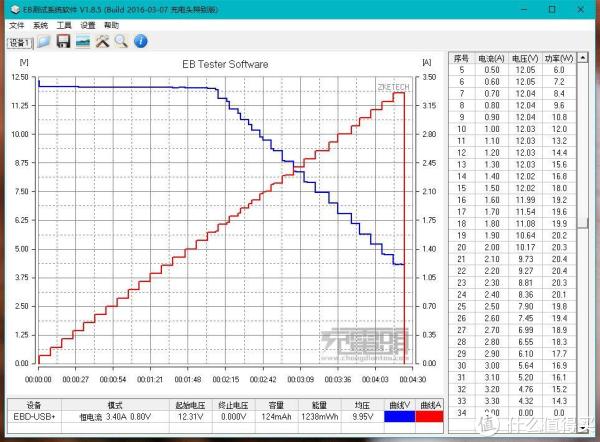Maximize the EB tester window
Screen dimensions: 600x442
coord(552,9)
